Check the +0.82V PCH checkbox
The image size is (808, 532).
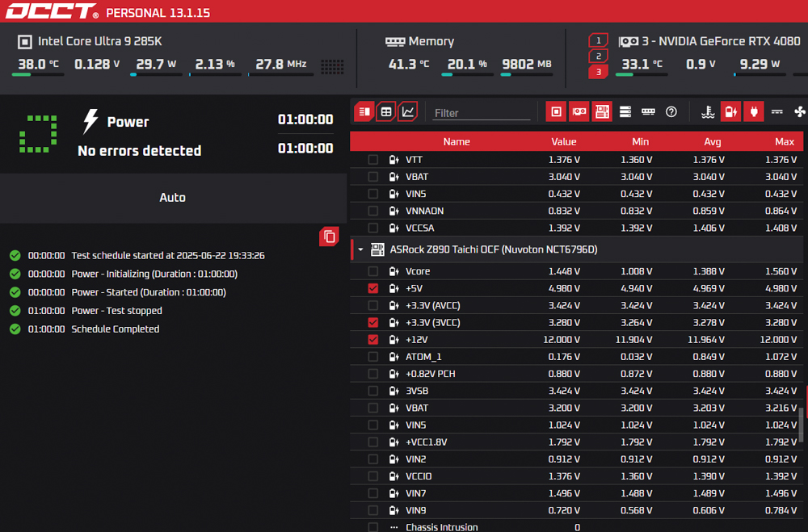(373, 374)
